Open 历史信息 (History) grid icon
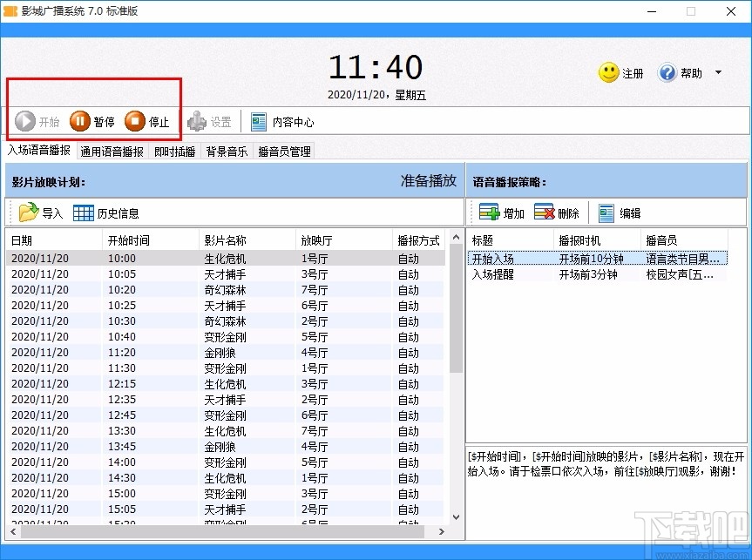 pyautogui.click(x=84, y=212)
